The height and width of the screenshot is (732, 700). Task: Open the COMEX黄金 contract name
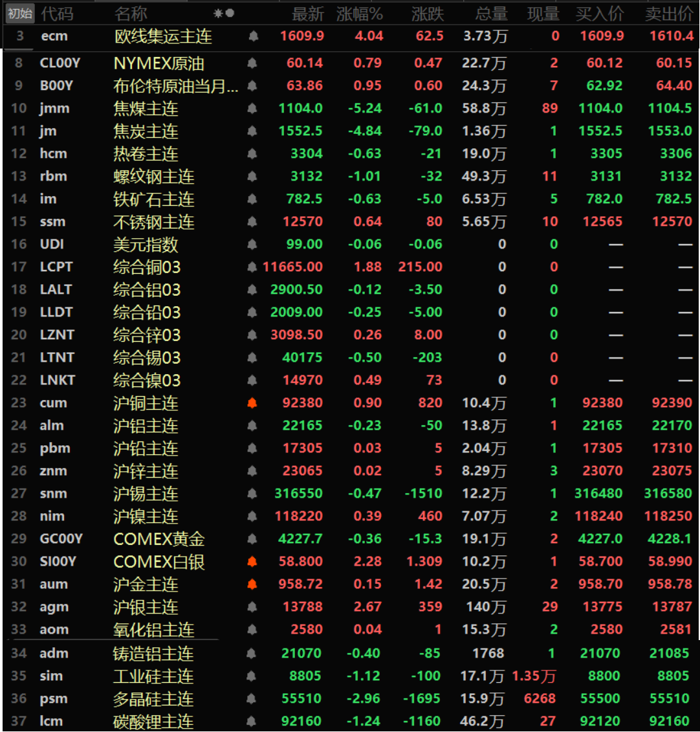pos(159,538)
